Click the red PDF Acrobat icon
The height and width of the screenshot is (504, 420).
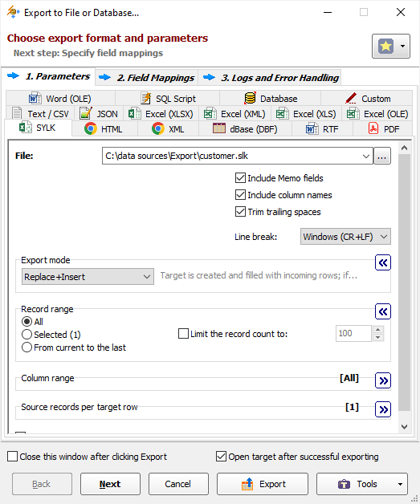pos(373,128)
